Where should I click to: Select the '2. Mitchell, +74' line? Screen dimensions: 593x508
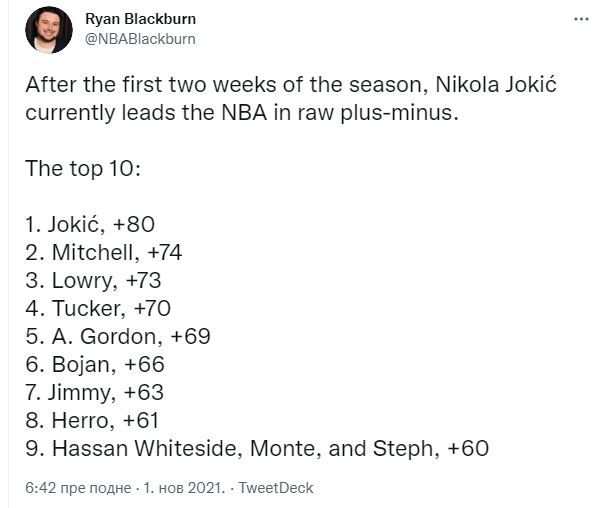click(x=104, y=252)
